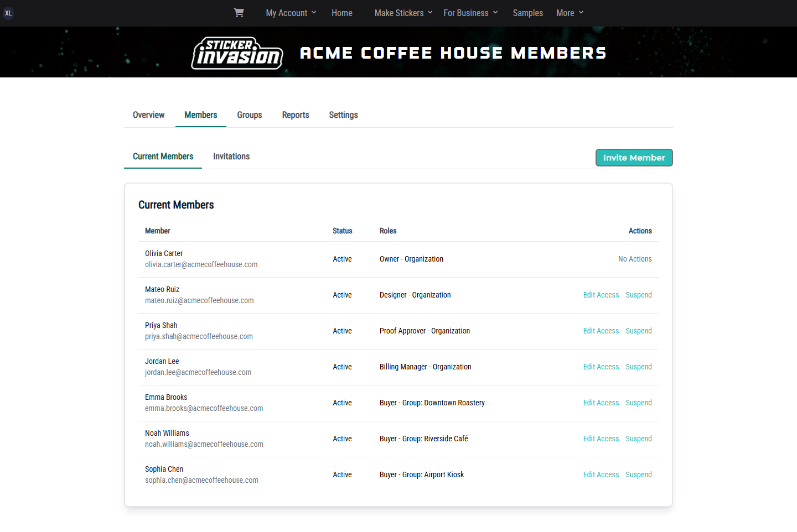Image resolution: width=797 pixels, height=532 pixels.
Task: Click jordan.lee@acmecoffeehouse.com email
Action: 198,372
